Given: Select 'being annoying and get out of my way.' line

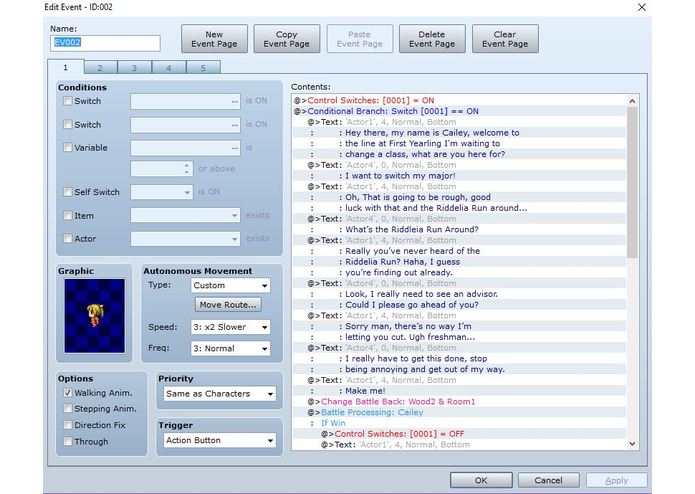Looking at the screenshot, I should coord(459,369).
